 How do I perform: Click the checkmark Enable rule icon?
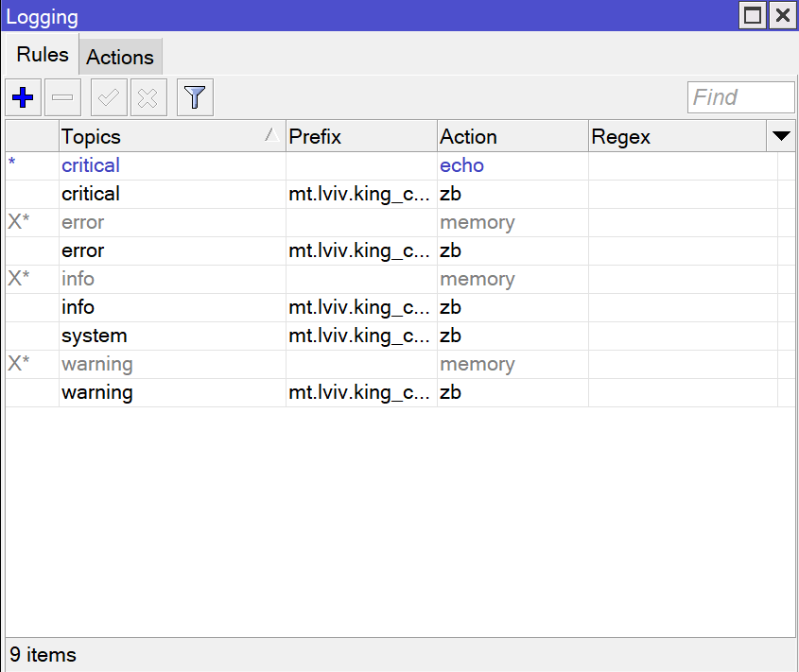pyautogui.click(x=109, y=97)
